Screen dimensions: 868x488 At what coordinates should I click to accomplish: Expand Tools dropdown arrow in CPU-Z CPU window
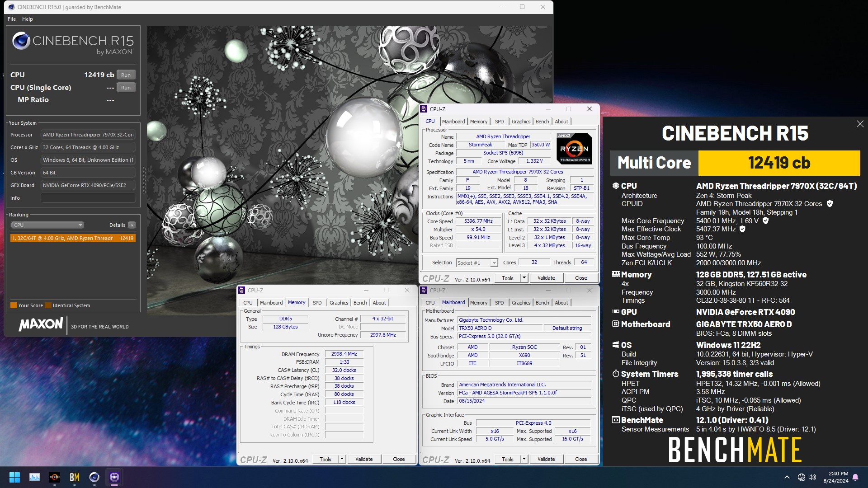point(524,278)
